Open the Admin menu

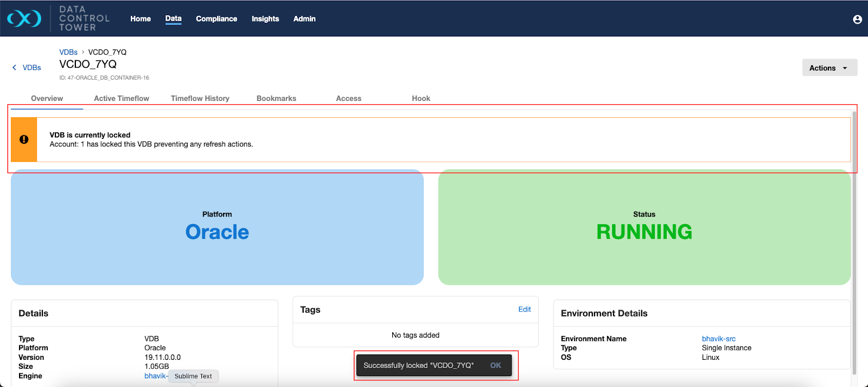(304, 19)
